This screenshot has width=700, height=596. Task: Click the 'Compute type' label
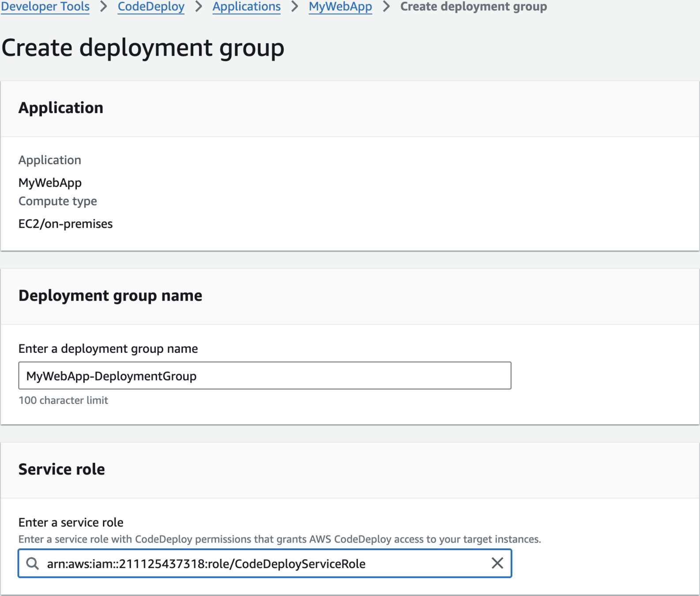pos(58,201)
